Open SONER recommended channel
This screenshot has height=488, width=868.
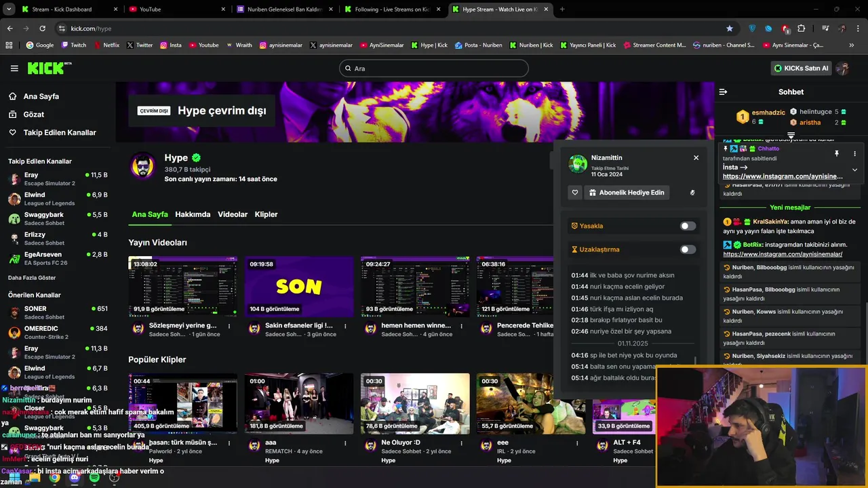point(58,312)
